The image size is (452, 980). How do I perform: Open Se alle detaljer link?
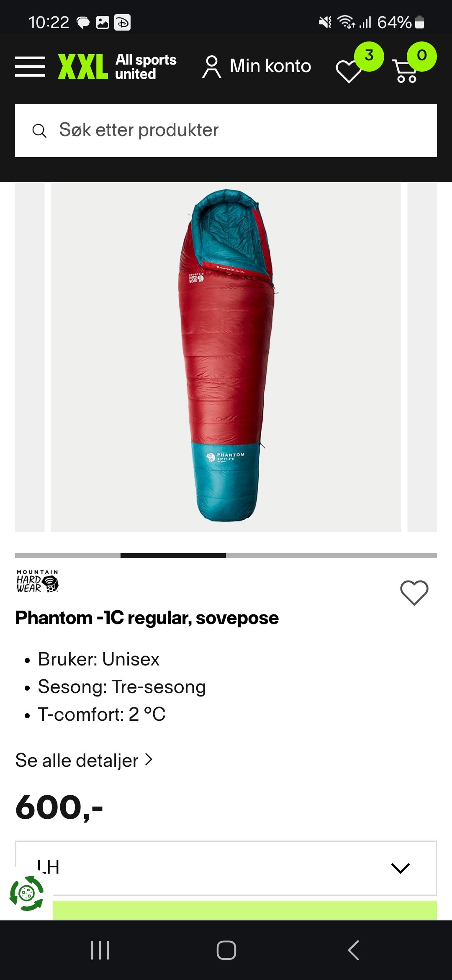click(84, 760)
